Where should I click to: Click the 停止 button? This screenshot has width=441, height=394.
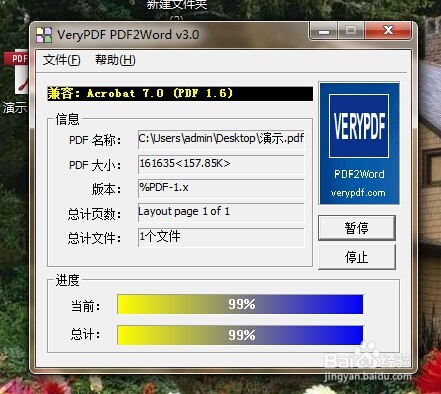pyautogui.click(x=357, y=257)
